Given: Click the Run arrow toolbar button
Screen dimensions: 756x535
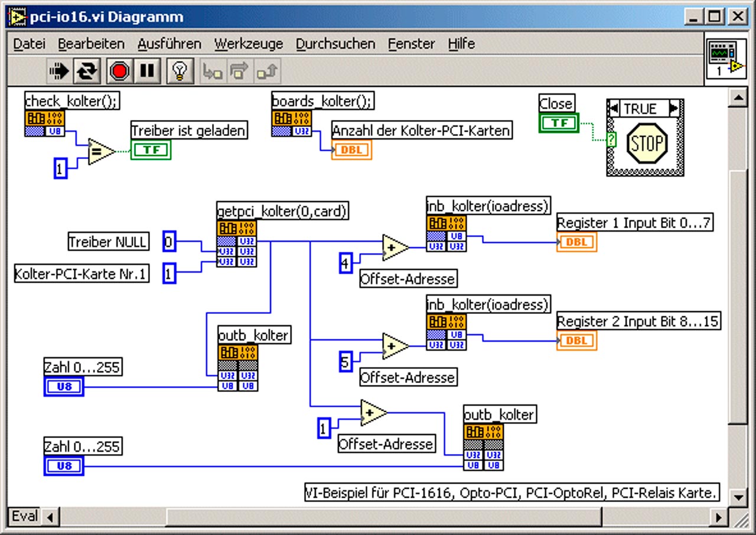Looking at the screenshot, I should [59, 72].
